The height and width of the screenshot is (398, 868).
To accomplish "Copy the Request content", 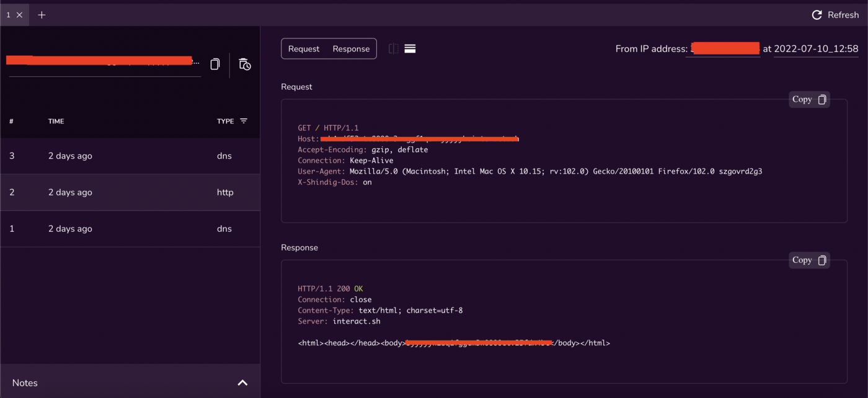I will (x=809, y=99).
